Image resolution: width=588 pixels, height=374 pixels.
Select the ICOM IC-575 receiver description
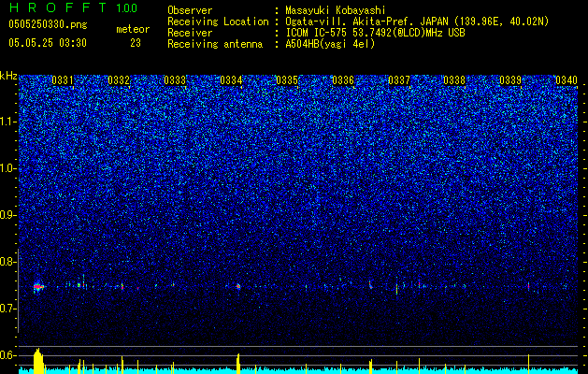375,33
